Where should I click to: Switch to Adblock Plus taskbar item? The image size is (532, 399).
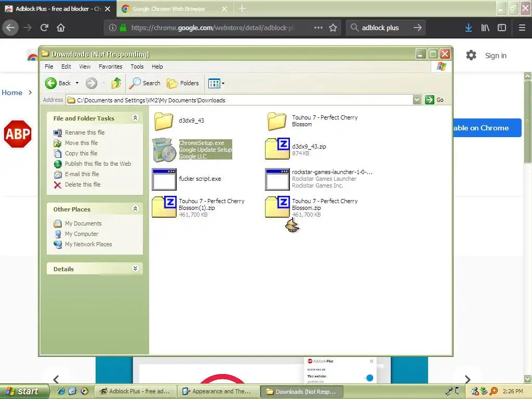point(136,392)
